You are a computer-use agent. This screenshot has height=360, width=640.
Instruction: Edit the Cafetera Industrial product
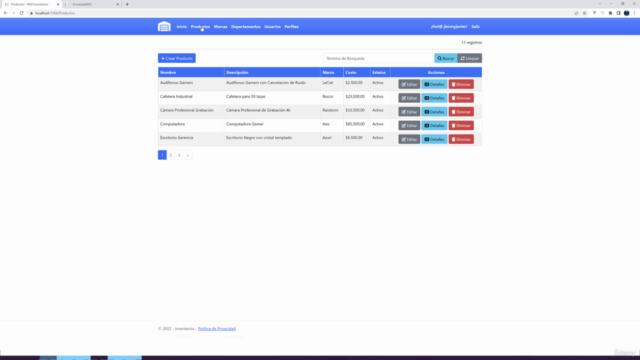409,98
